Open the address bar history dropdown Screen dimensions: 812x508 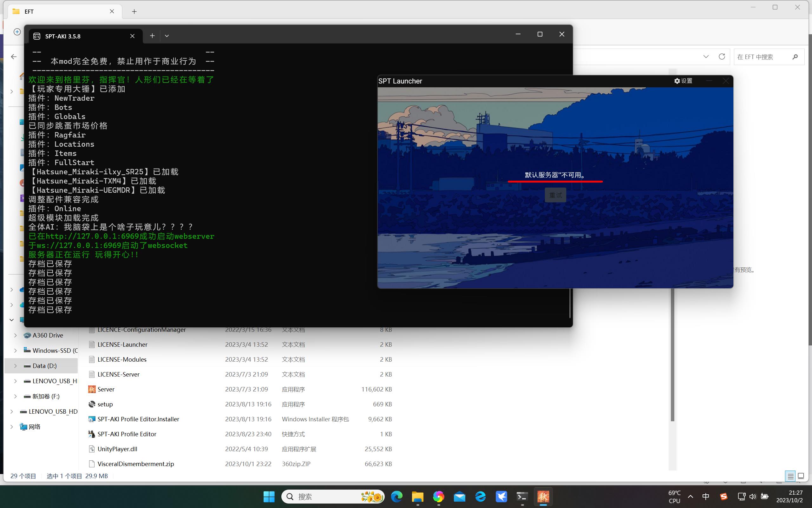coord(706,57)
